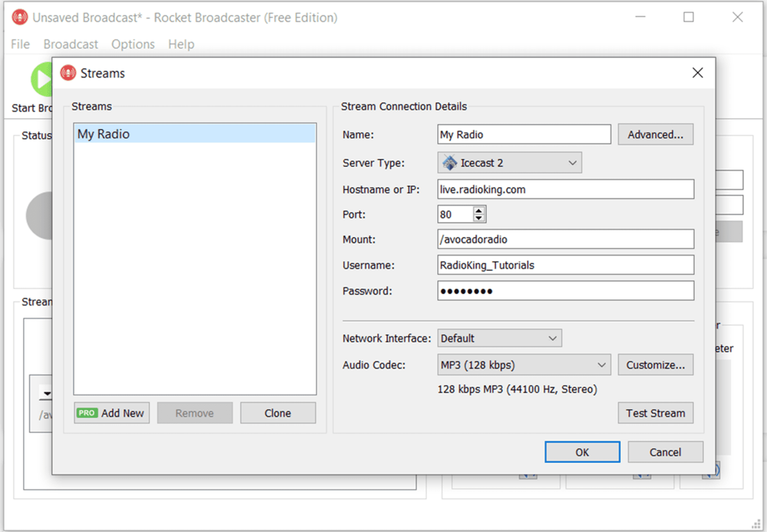Click the Rocket Broadcaster icon in title bar
The image size is (767, 532).
pos(19,17)
